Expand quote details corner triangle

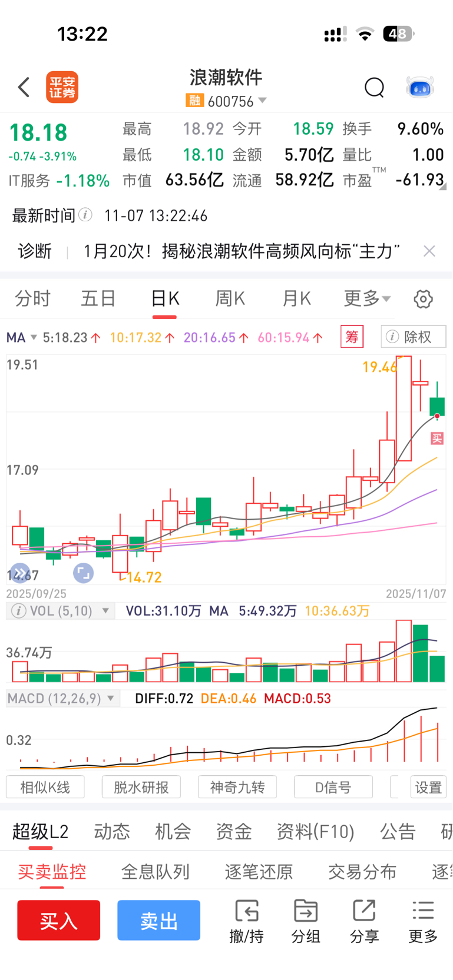pyautogui.click(x=443, y=187)
